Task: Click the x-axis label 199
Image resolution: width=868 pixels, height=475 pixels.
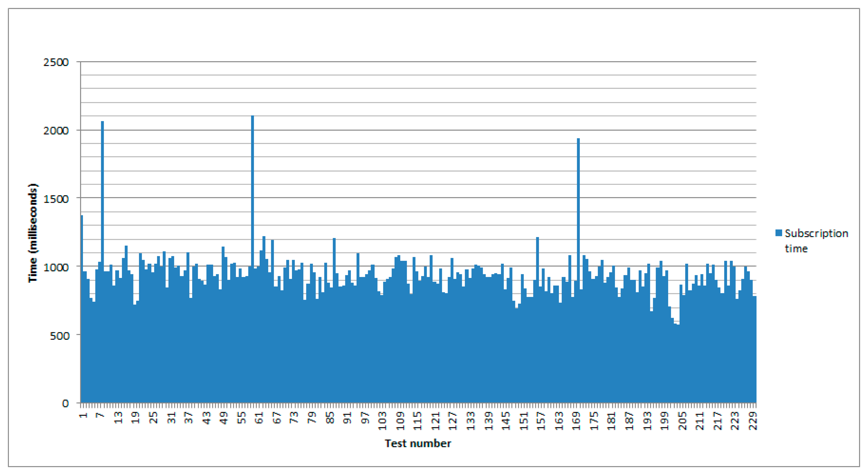Action: (664, 420)
